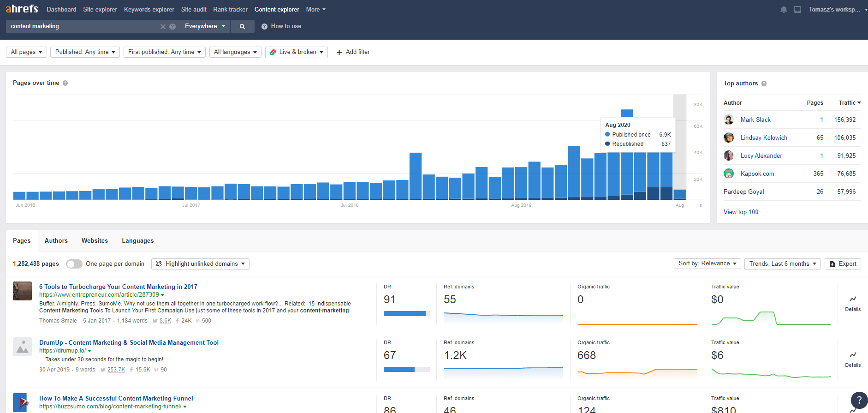
Task: Click the Export button
Action: point(843,263)
